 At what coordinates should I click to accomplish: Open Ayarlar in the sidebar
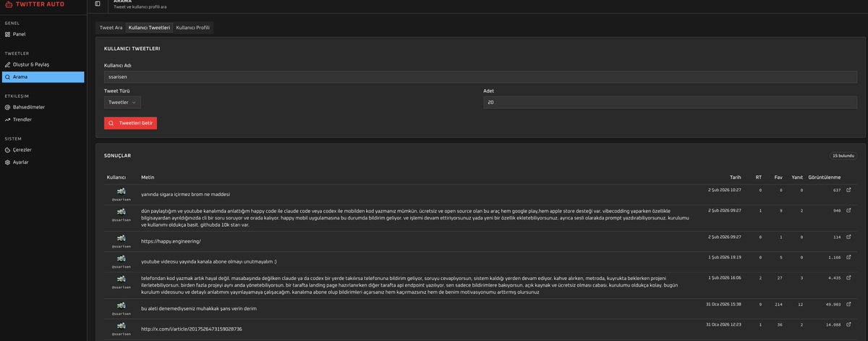click(x=43, y=162)
